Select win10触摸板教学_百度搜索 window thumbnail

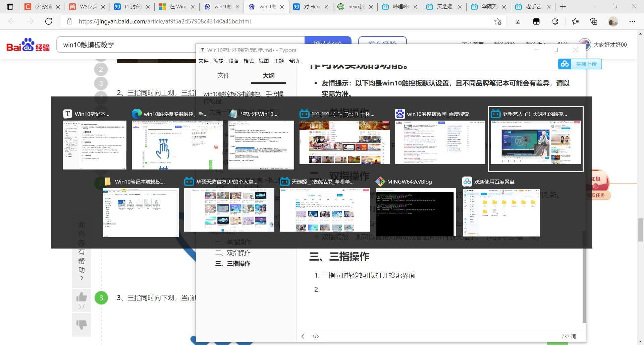pos(440,137)
